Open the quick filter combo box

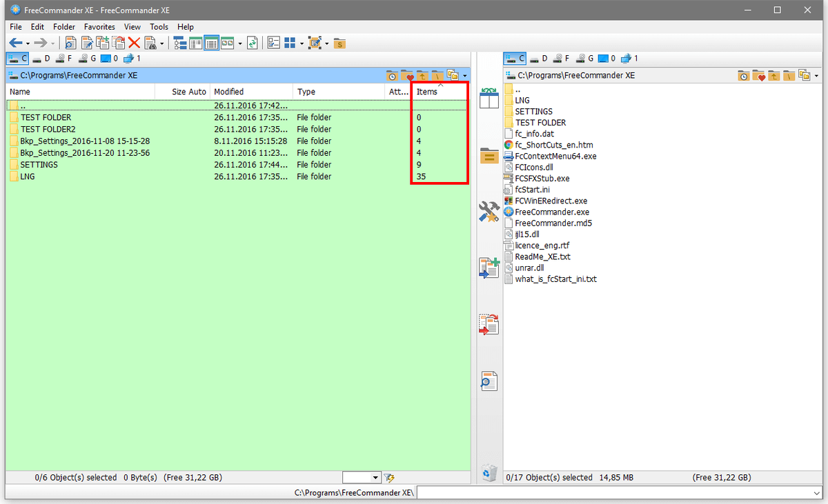[362, 477]
